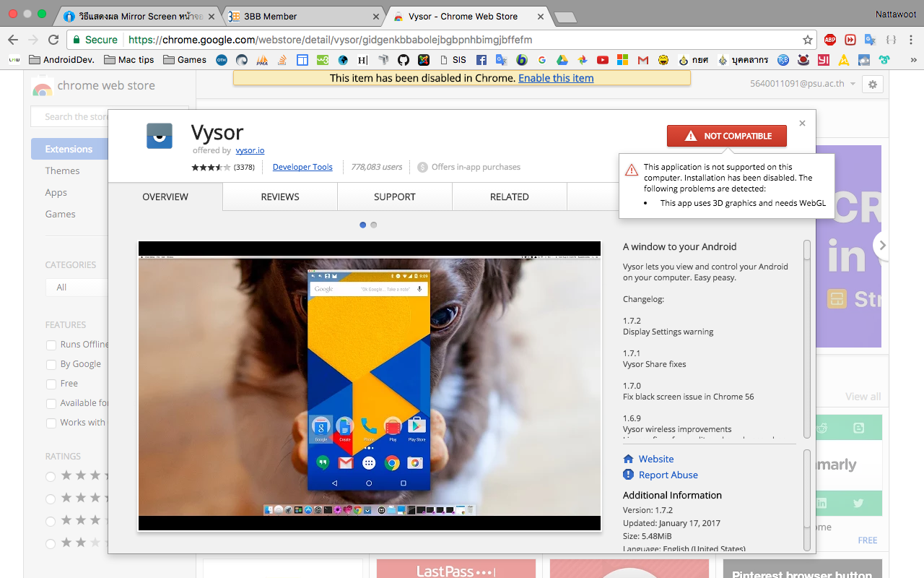The image size is (924, 578).
Task: Switch to the 3BB Member browser tab
Action: [304, 16]
